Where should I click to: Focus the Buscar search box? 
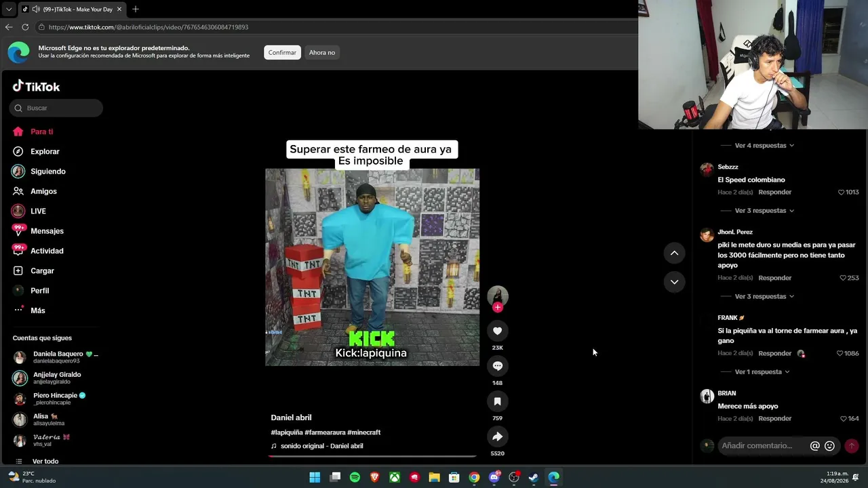click(x=56, y=108)
